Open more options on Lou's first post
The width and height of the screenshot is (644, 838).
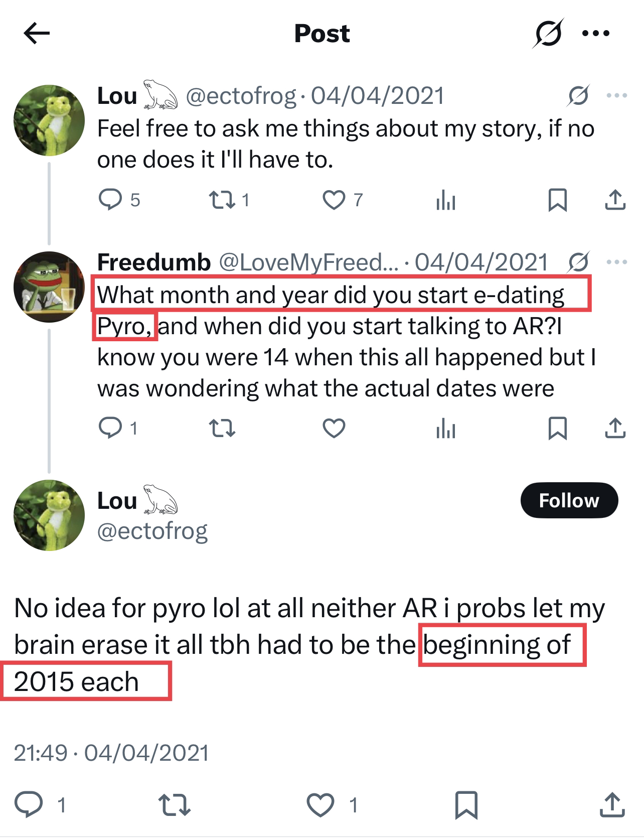point(616,95)
